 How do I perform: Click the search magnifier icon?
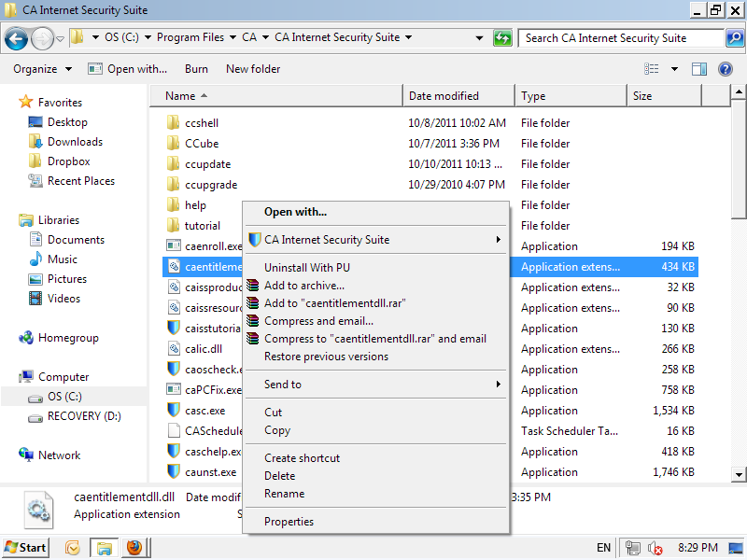click(735, 37)
